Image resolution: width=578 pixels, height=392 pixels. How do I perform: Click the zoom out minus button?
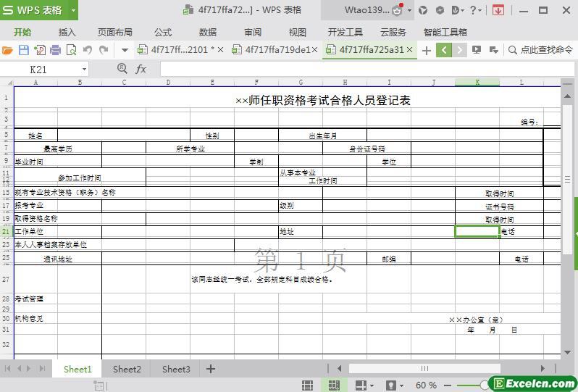[448, 385]
